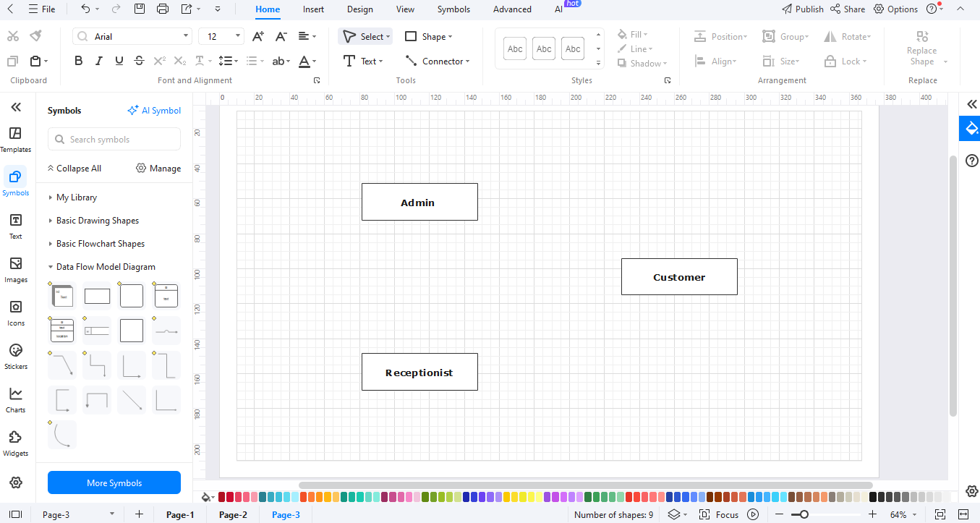
Task: Open the File menu
Action: 42,9
